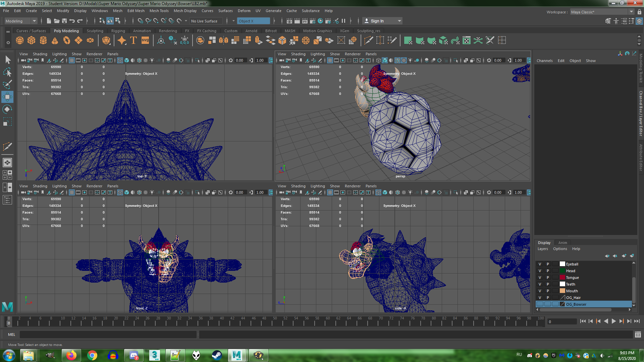Open the shelf options gear menu
This screenshot has width=644, height=362.
pyautogui.click(x=8, y=43)
